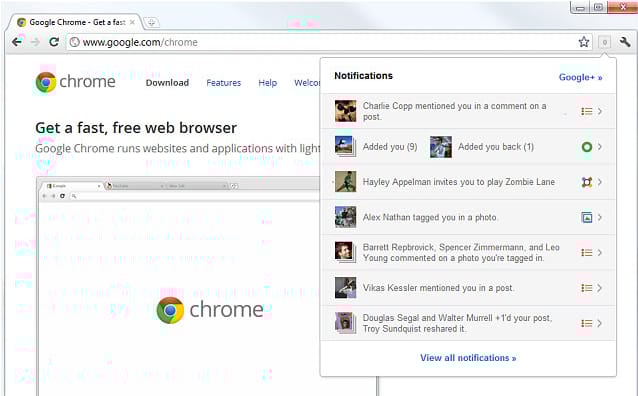Click the post icon on Vikas Kessler row
Image resolution: width=638 pixels, height=396 pixels.
pyautogui.click(x=586, y=288)
